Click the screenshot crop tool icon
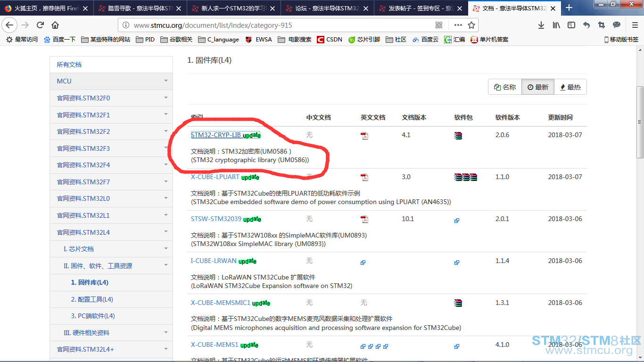644x362 pixels. point(601,25)
